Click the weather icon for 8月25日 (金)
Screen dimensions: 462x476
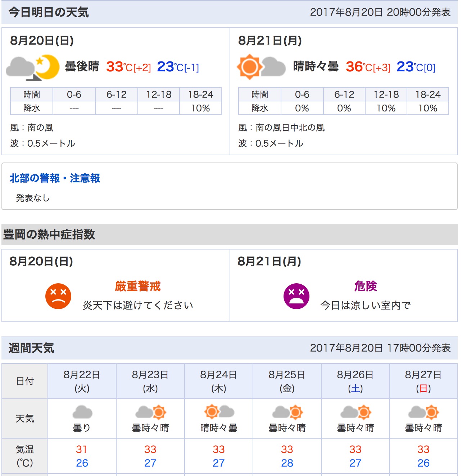point(287,412)
